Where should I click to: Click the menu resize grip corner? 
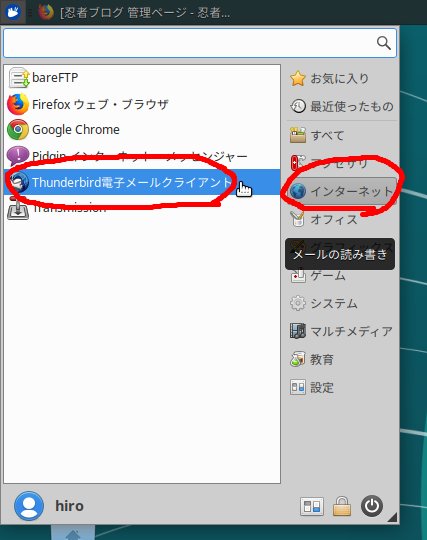point(393,517)
